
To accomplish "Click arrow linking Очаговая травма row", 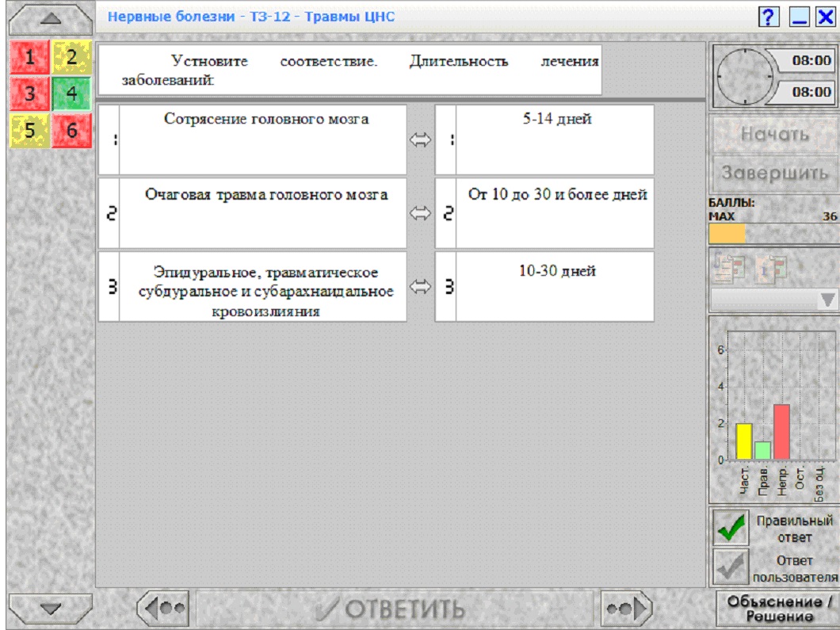I will 421,213.
